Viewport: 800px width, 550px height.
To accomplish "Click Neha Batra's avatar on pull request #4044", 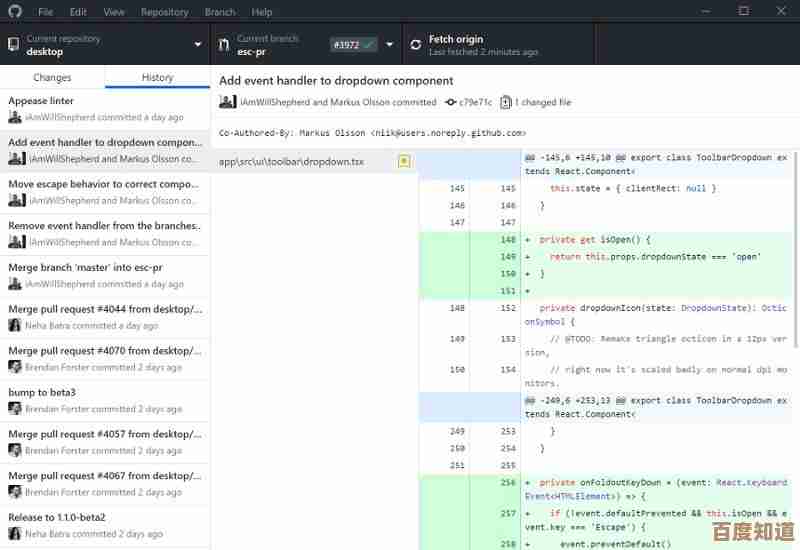I will [x=15, y=325].
